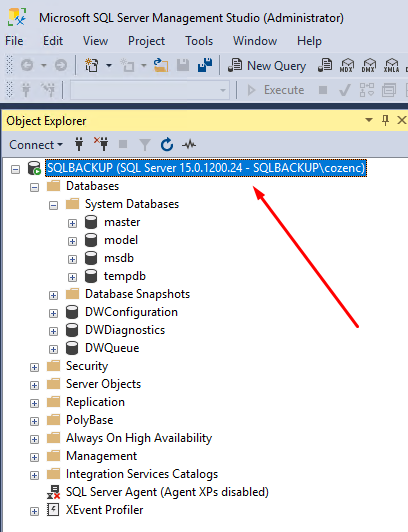This screenshot has height=532, width=408.
Task: Click Save All disks icon
Action: point(205,65)
